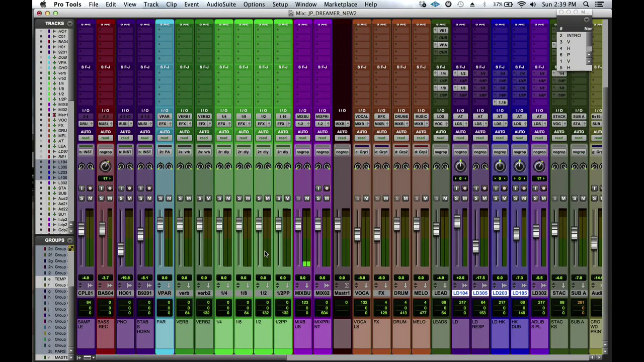
Task: Click the DRUM track name button
Action: [x=401, y=293]
